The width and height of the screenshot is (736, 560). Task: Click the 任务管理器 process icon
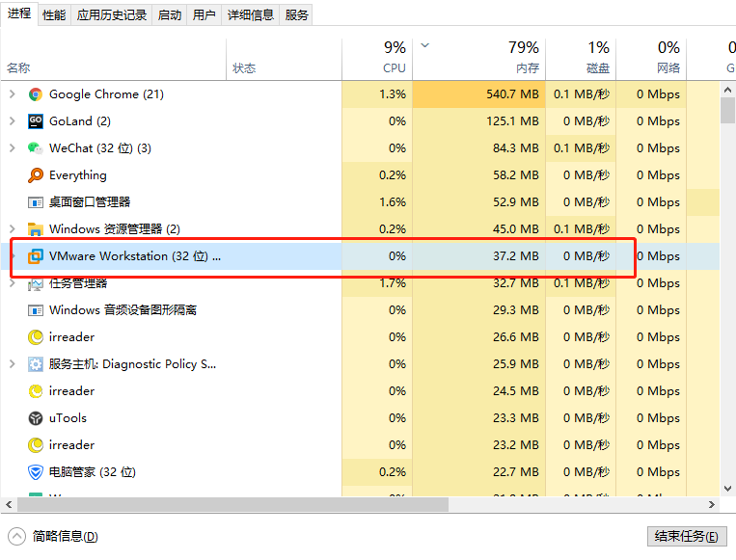(35, 283)
